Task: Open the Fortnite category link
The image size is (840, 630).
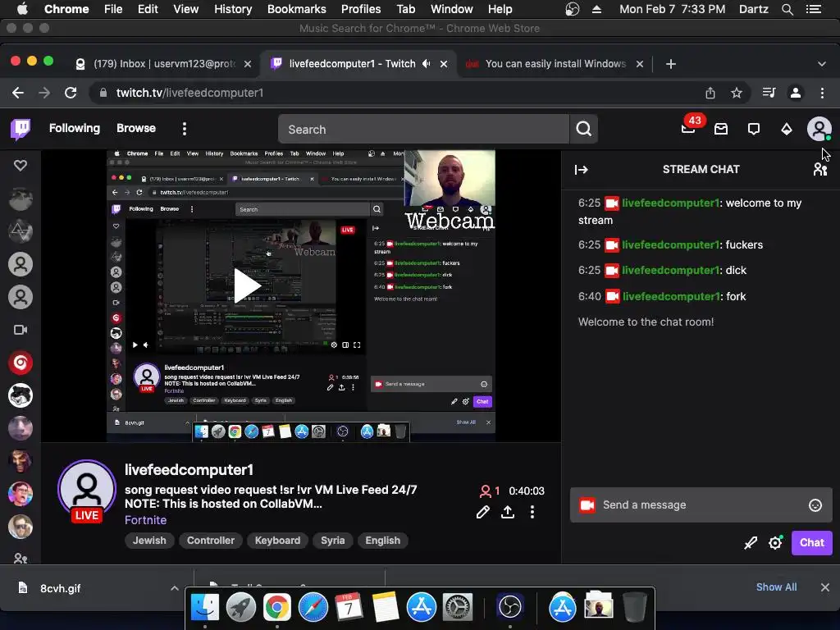Action: pyautogui.click(x=146, y=520)
